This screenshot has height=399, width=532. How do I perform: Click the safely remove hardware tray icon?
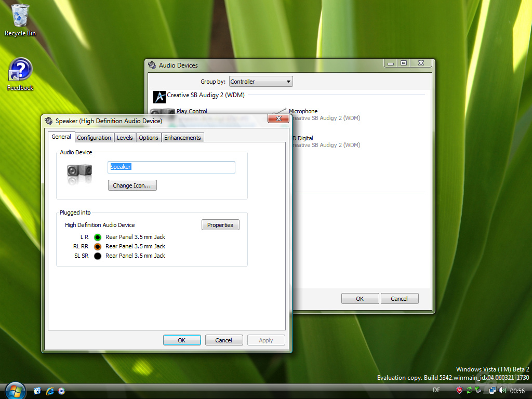tap(478, 390)
